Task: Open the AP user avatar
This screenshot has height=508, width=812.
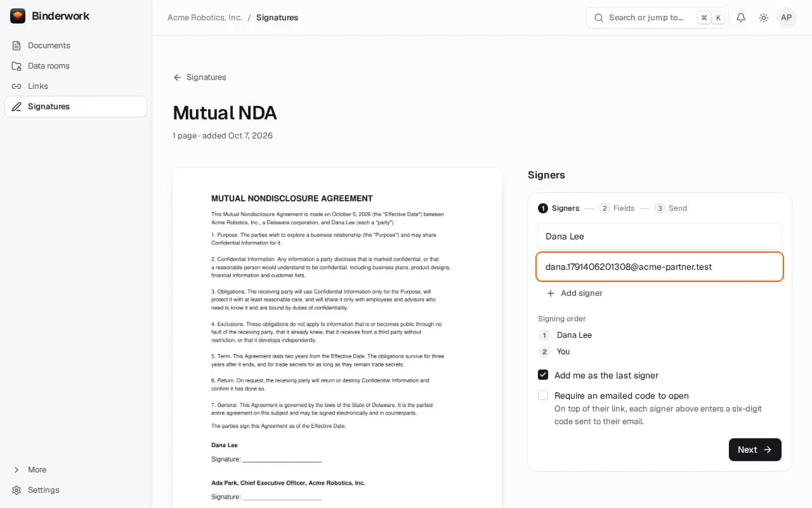Action: (x=787, y=18)
